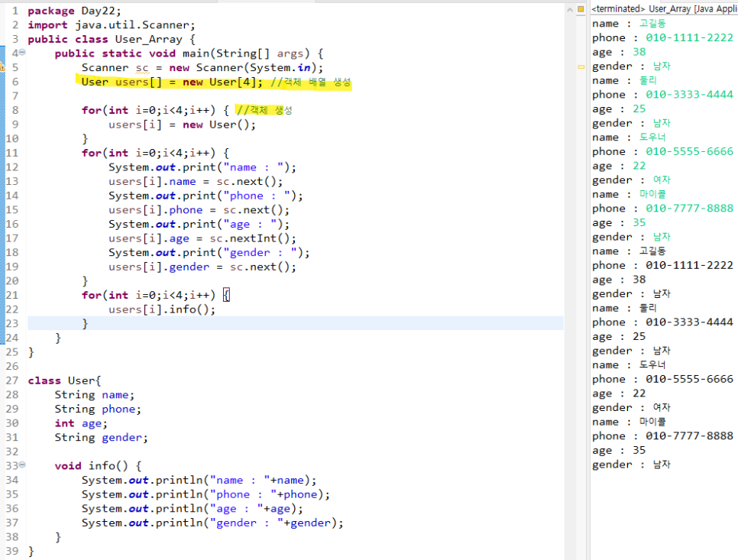This screenshot has height=560, width=738.
Task: Click the 'String gender;' field declaration
Action: 101,438
